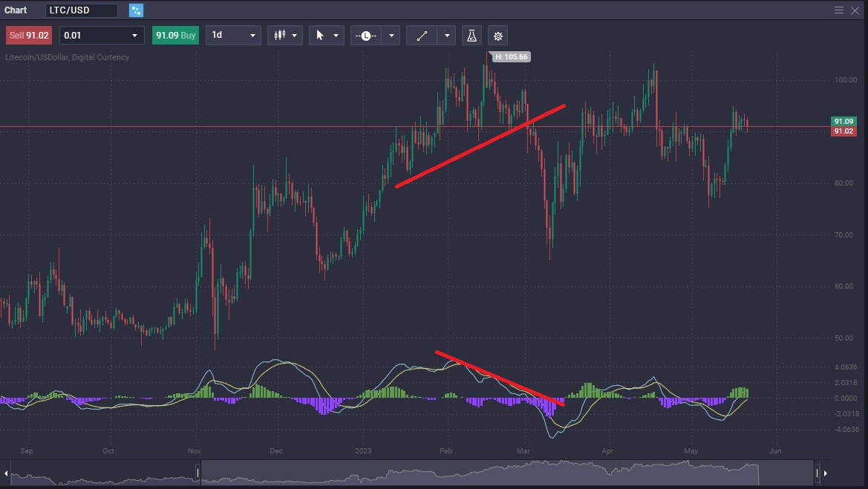
Task: Open the 1d timeframe dropdown
Action: click(x=233, y=35)
